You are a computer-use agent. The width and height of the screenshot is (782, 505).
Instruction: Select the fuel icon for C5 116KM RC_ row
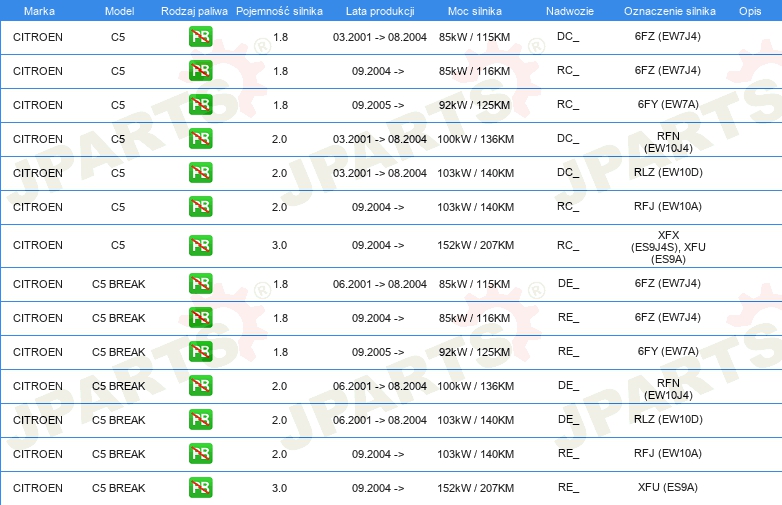[200, 71]
